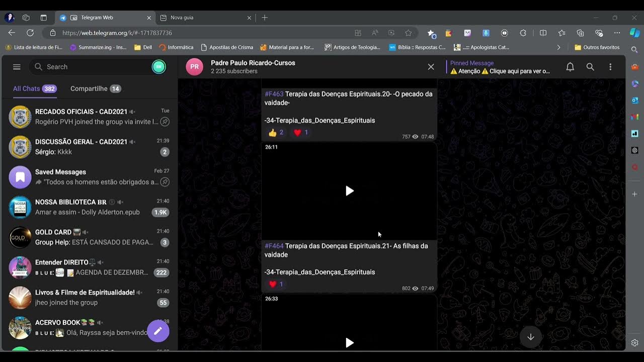
Task: Open the #F464 hashtag link
Action: [274, 246]
